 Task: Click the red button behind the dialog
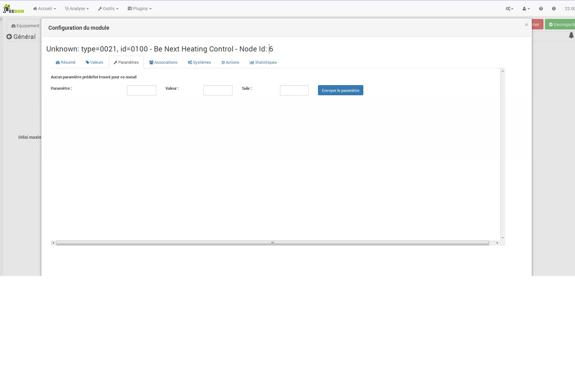point(538,24)
